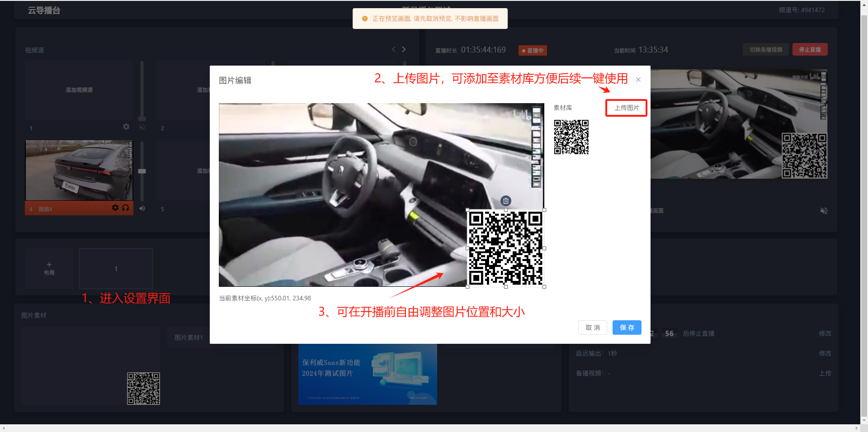
Task: Click the 频道号: 4941472 text
Action: tap(802, 10)
